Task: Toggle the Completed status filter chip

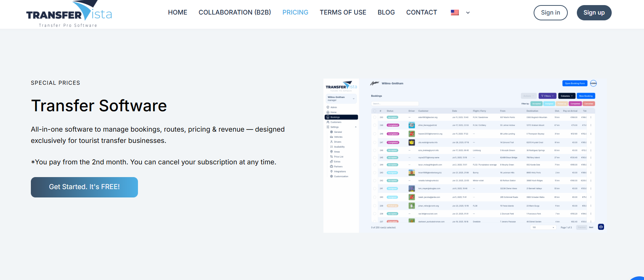Action: tap(575, 104)
